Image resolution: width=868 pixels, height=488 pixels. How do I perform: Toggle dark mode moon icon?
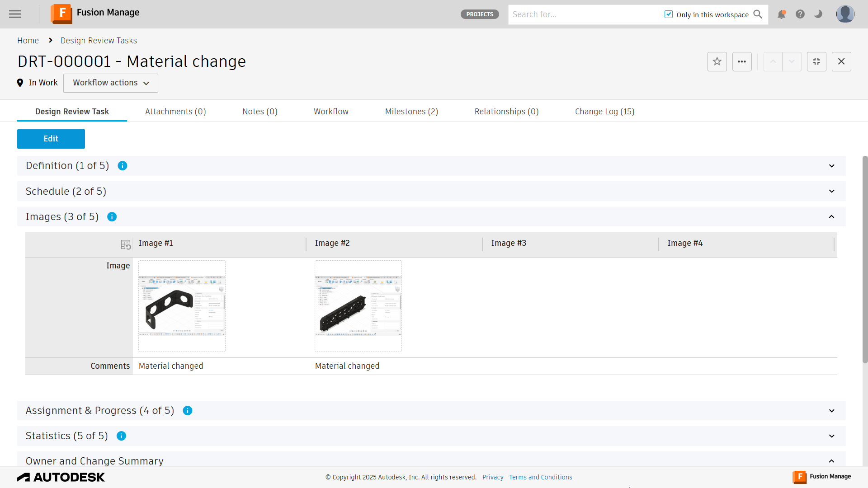click(818, 14)
